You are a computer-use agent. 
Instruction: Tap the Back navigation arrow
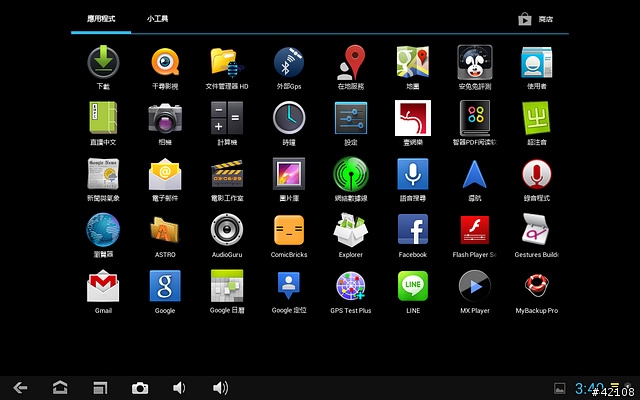coord(20,388)
